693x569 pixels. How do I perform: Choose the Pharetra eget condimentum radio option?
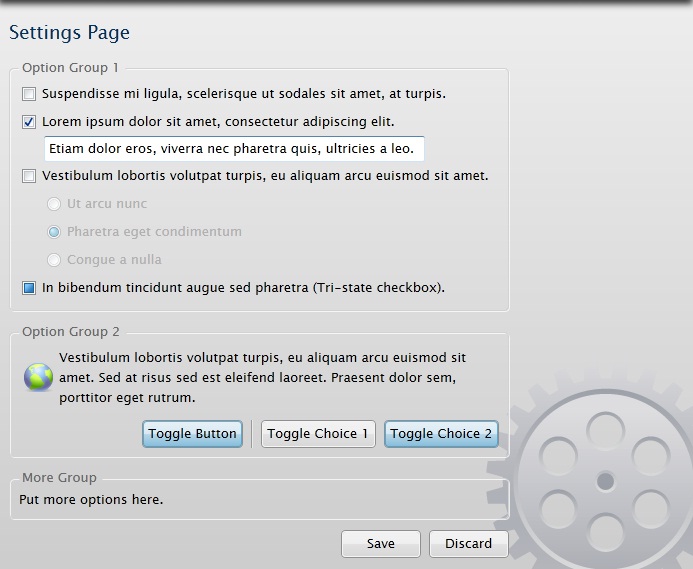click(x=54, y=232)
